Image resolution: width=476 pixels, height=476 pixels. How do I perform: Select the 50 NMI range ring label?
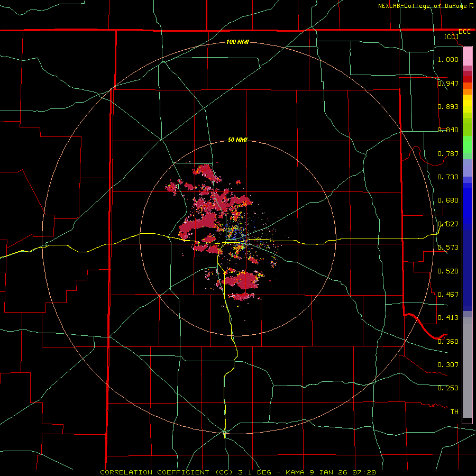(x=237, y=140)
